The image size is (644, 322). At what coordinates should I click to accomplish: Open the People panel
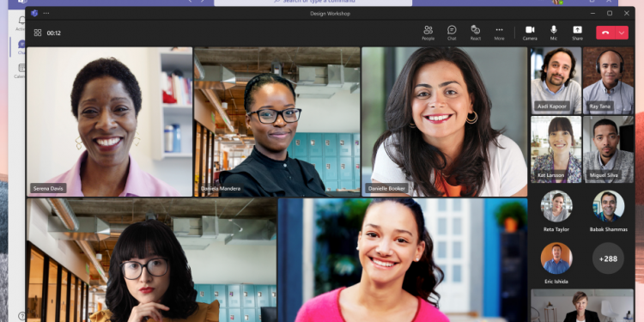pos(428,33)
